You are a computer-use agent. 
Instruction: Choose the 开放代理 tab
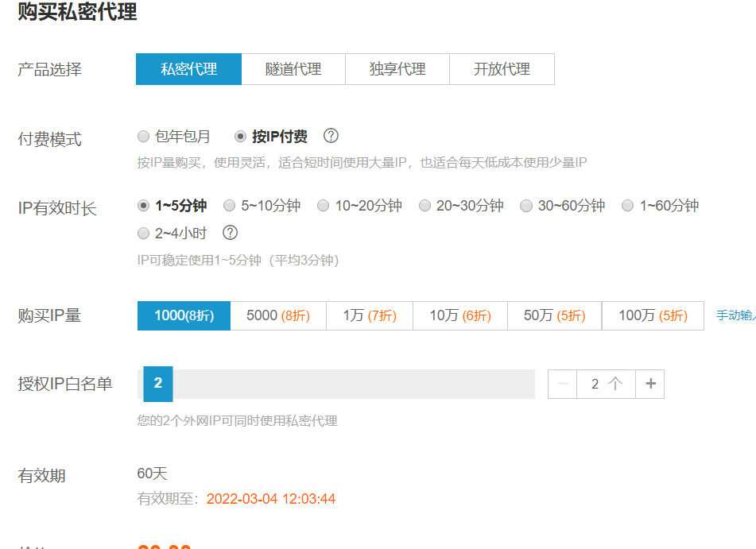(502, 69)
